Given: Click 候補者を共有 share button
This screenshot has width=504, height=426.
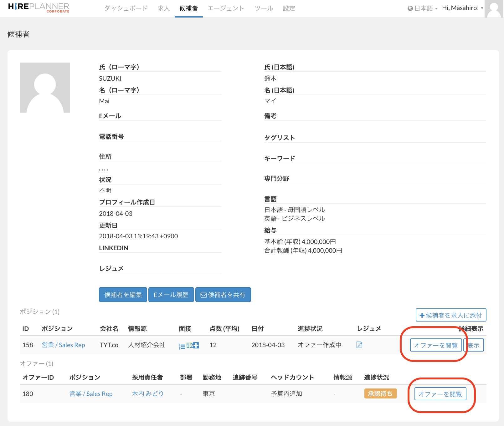Looking at the screenshot, I should tap(223, 295).
